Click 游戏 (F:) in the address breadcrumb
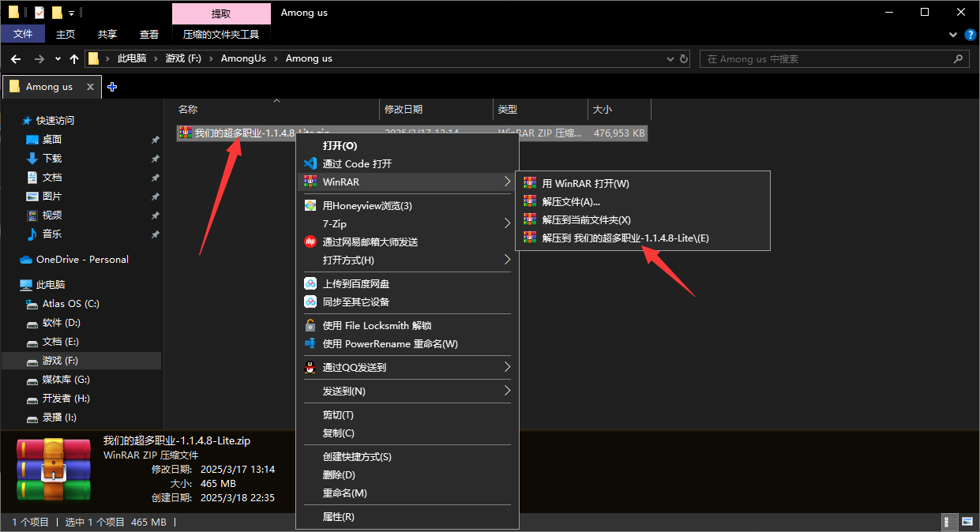 (182, 58)
